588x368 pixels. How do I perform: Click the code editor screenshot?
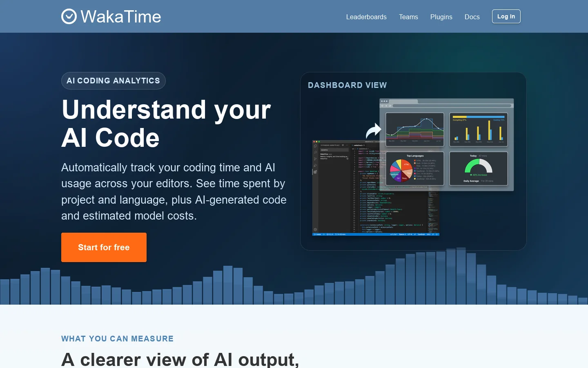376,188
